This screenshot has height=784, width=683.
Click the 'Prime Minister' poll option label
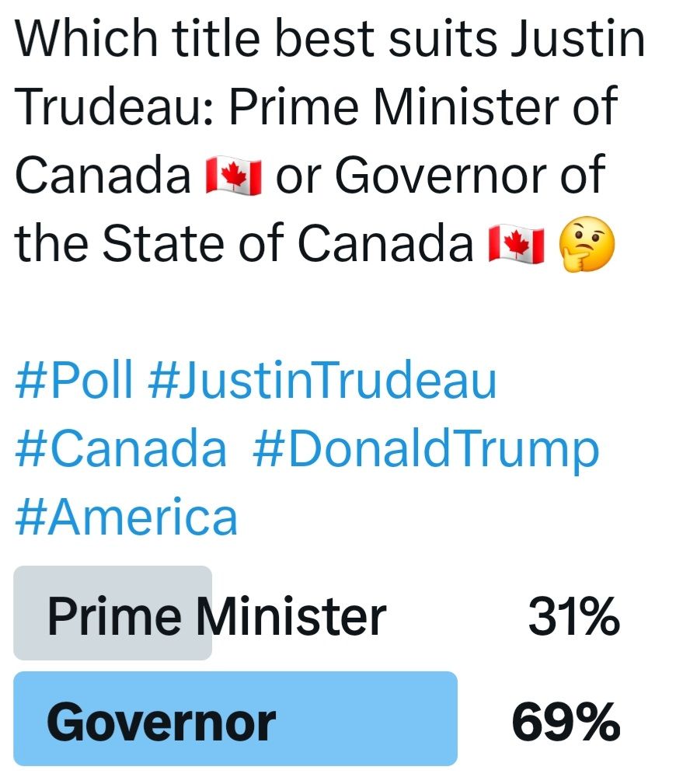[x=216, y=618]
